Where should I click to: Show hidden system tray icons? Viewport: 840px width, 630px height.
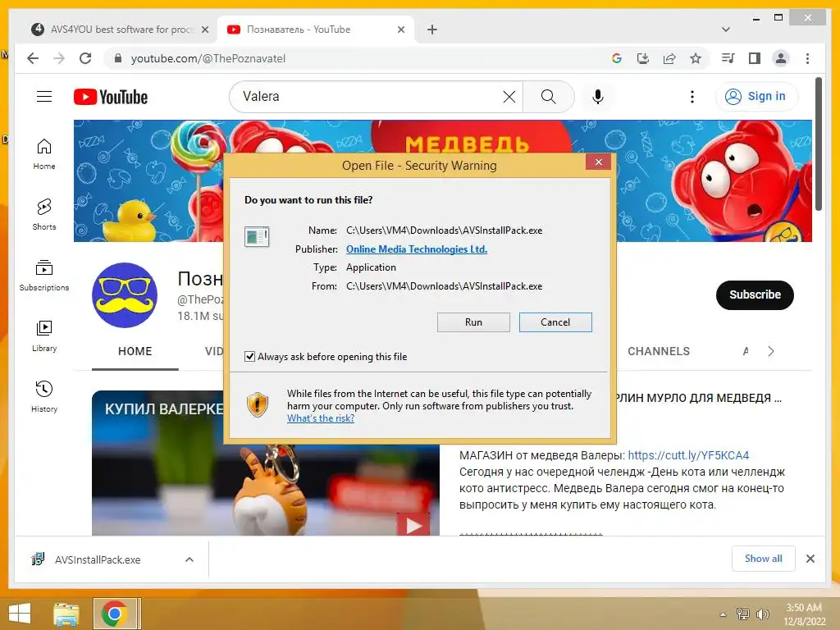tap(723, 614)
